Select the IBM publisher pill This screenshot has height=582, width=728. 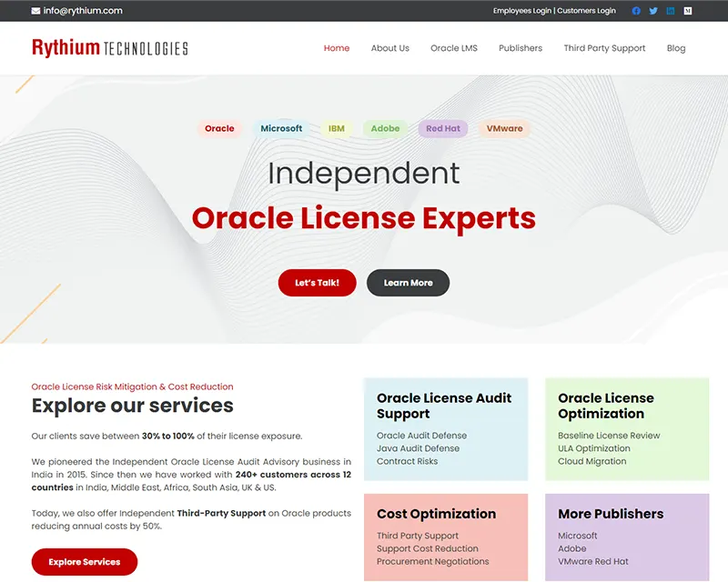(337, 128)
